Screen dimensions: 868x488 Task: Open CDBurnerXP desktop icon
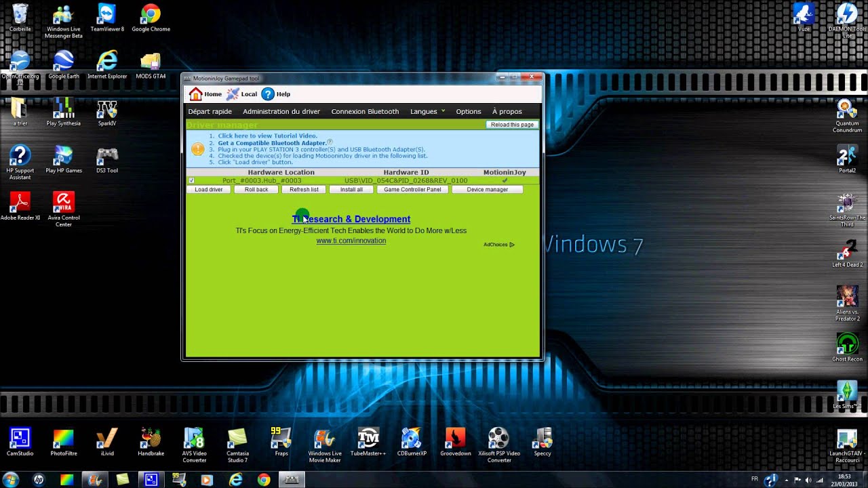pyautogui.click(x=412, y=442)
